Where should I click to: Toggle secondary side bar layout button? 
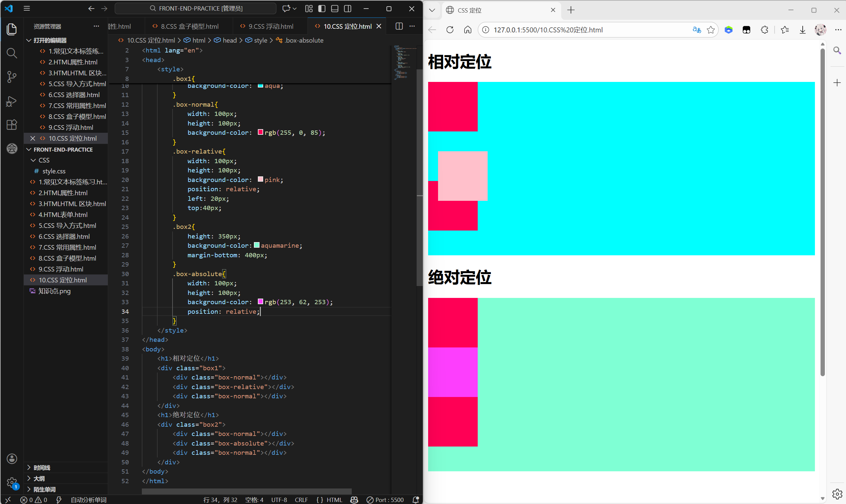(x=347, y=9)
